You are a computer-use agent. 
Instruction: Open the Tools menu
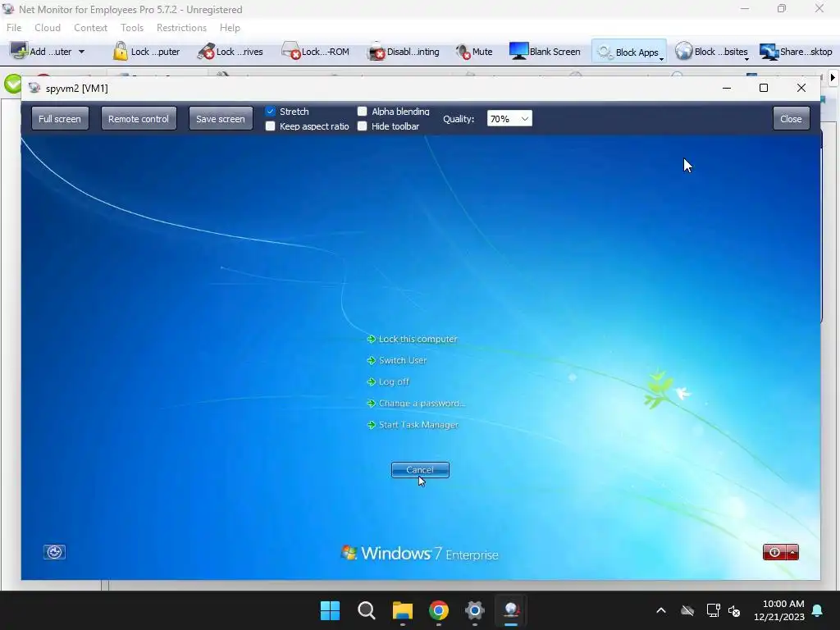[132, 27]
